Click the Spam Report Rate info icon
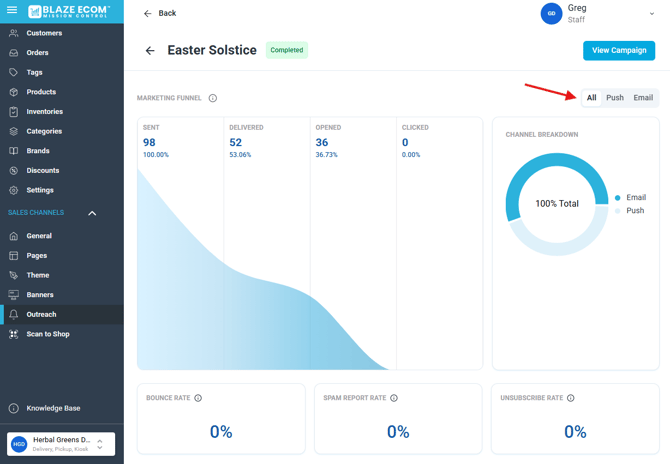This screenshot has height=464, width=670. pyautogui.click(x=394, y=398)
